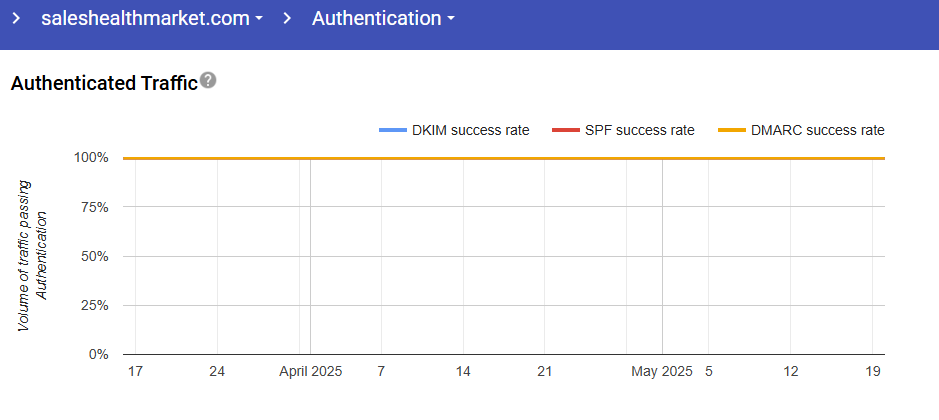Expand the Authentication section dropdown

coord(383,18)
